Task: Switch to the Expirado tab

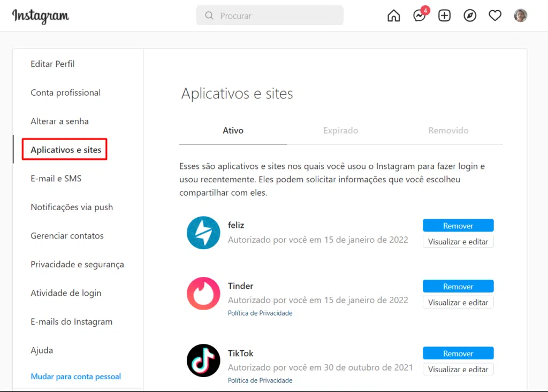Action: (340, 130)
